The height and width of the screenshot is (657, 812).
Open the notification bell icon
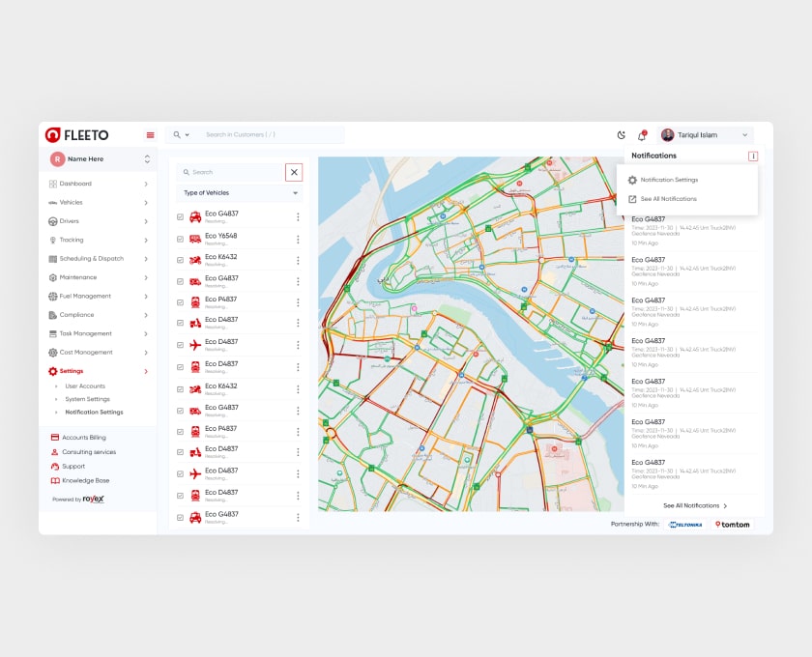[x=641, y=135]
